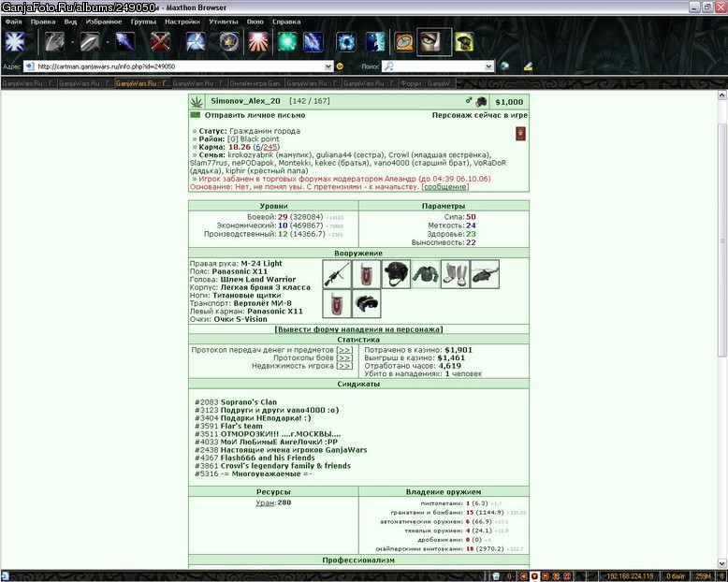Click the purple crystal shard toolbar icon
728x582 pixels.
[x=124, y=42]
